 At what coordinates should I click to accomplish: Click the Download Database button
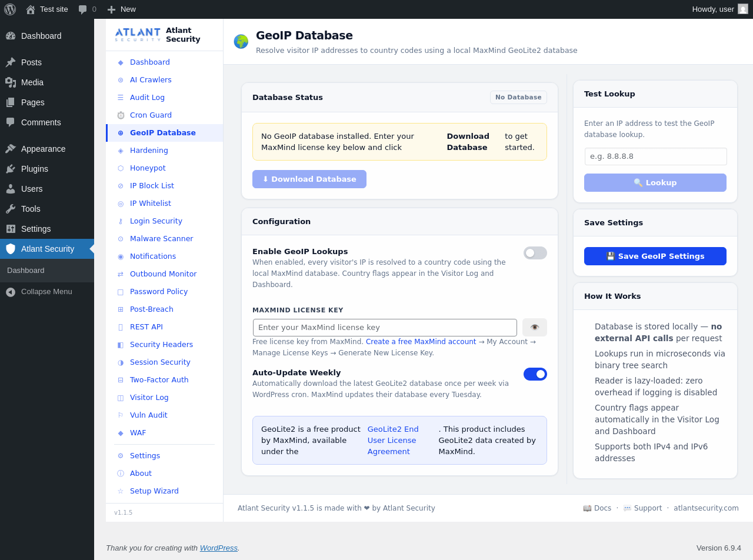pyautogui.click(x=309, y=179)
